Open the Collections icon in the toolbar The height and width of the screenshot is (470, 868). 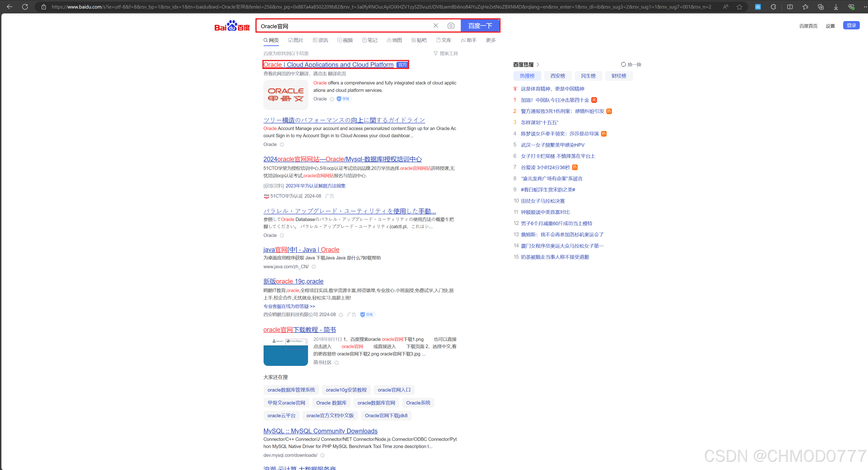pyautogui.click(x=821, y=7)
